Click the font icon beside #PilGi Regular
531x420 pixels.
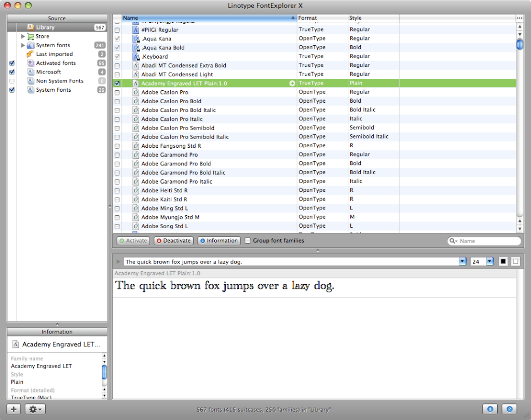[x=136, y=30]
